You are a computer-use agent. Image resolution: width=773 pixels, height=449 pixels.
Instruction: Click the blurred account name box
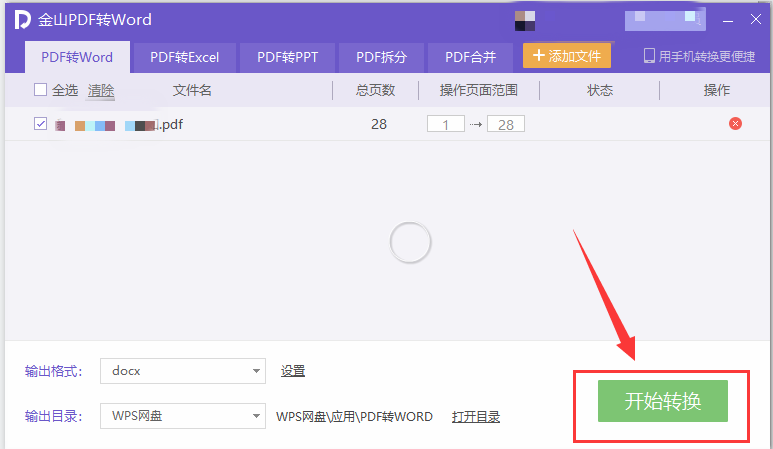coord(665,20)
